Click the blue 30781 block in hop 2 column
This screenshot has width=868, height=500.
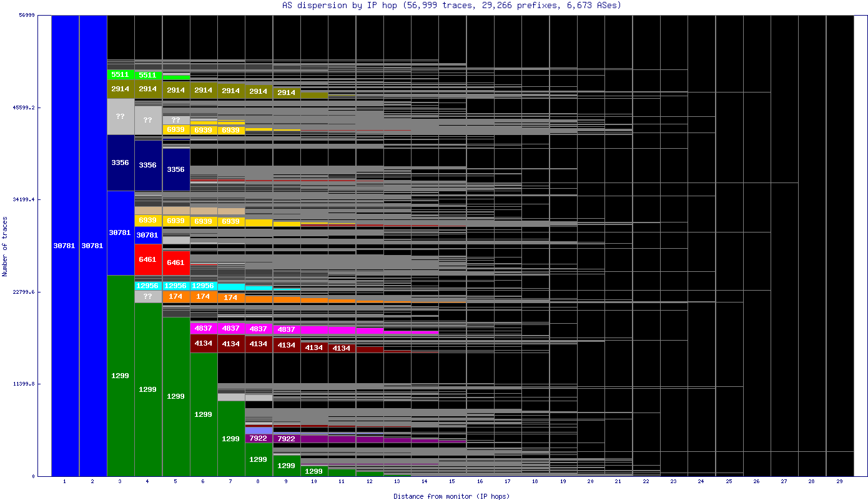93,246
